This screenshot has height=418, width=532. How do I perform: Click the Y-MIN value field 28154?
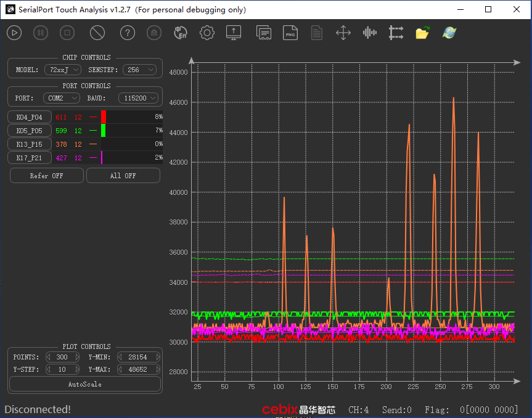pos(138,357)
